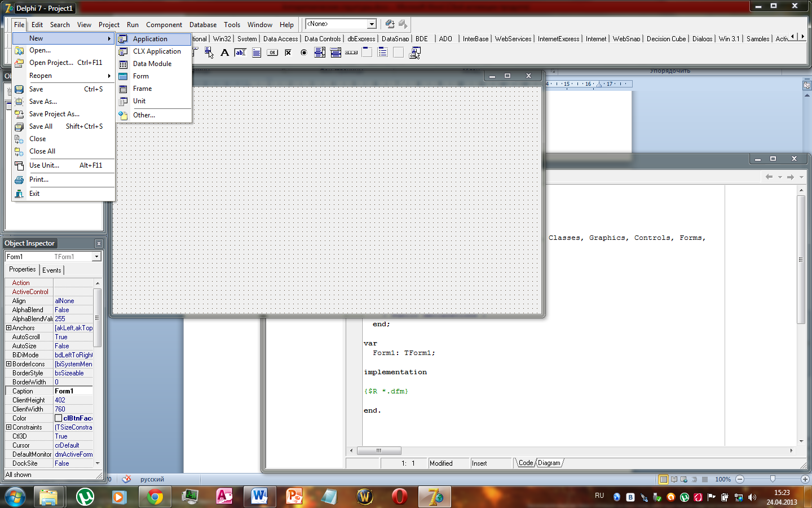Select the Button component icon

[272, 52]
